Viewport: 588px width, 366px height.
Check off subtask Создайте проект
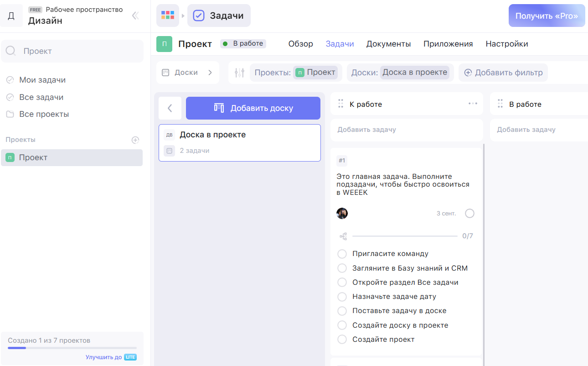point(342,339)
